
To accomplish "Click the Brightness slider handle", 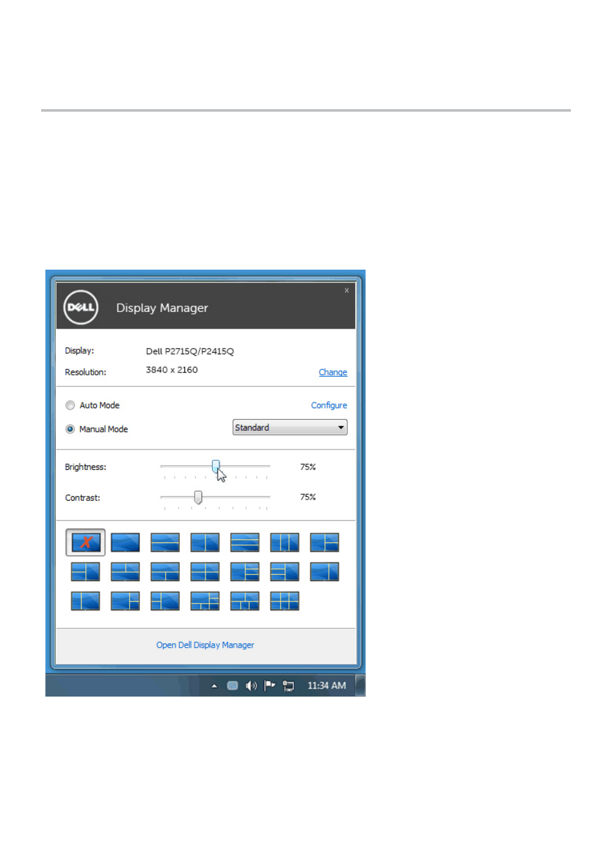I will [216, 466].
